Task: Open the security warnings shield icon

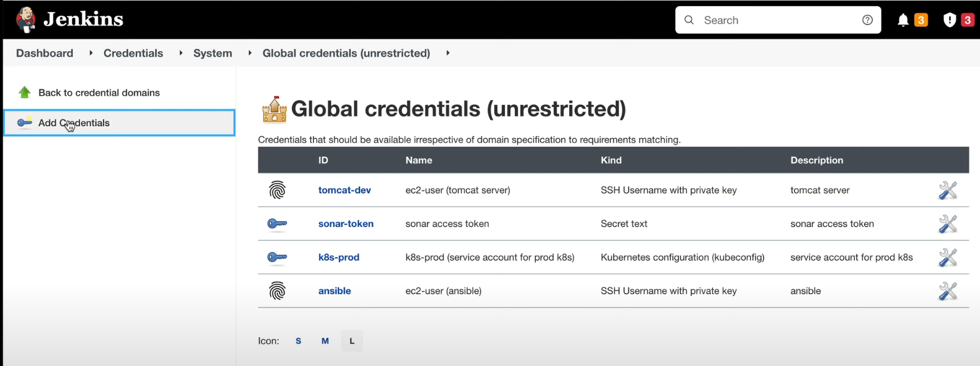Action: (x=949, y=21)
